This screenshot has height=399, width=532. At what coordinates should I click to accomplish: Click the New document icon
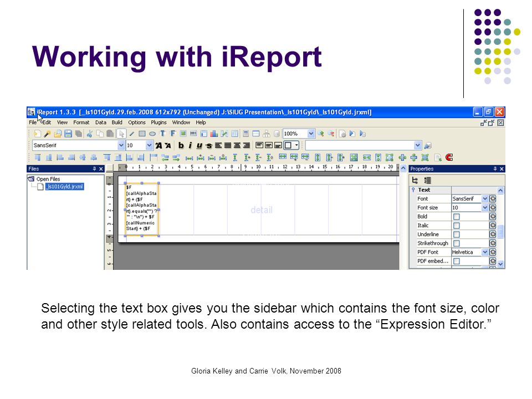point(37,134)
